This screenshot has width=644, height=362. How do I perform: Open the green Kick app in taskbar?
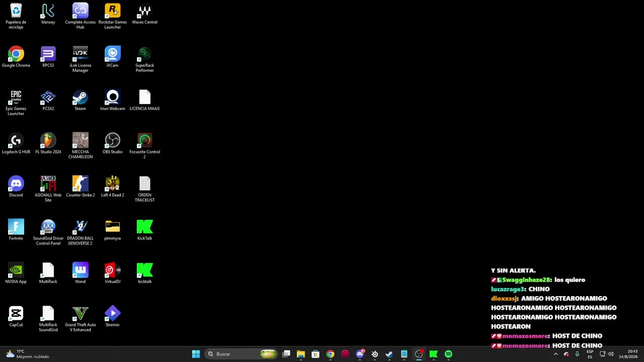tap(434, 354)
